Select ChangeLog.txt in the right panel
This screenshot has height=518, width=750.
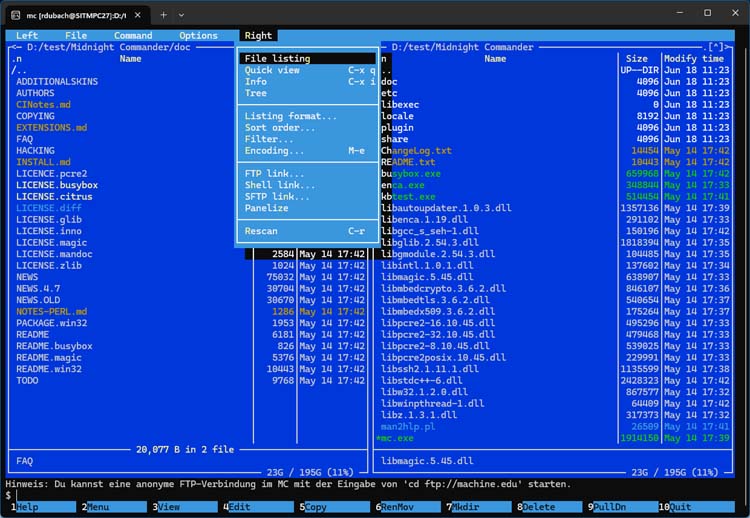[x=416, y=150]
